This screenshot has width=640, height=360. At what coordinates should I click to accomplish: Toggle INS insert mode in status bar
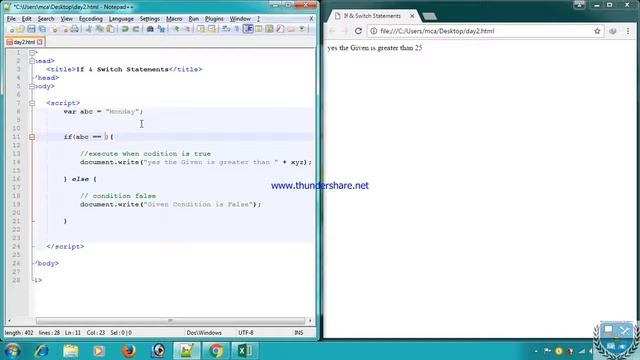point(299,333)
